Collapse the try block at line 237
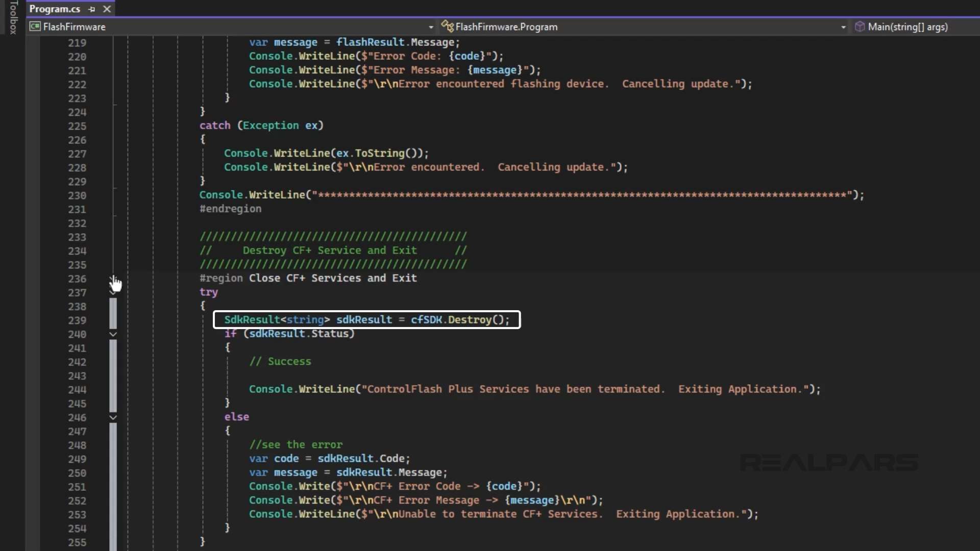 (113, 292)
